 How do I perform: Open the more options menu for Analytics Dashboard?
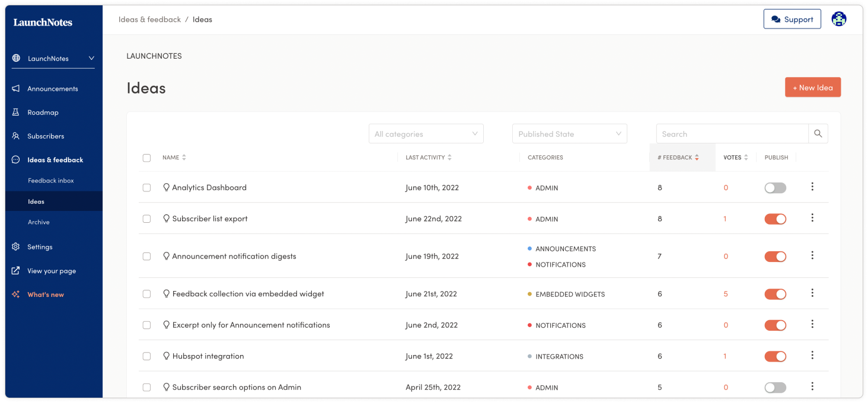[812, 187]
